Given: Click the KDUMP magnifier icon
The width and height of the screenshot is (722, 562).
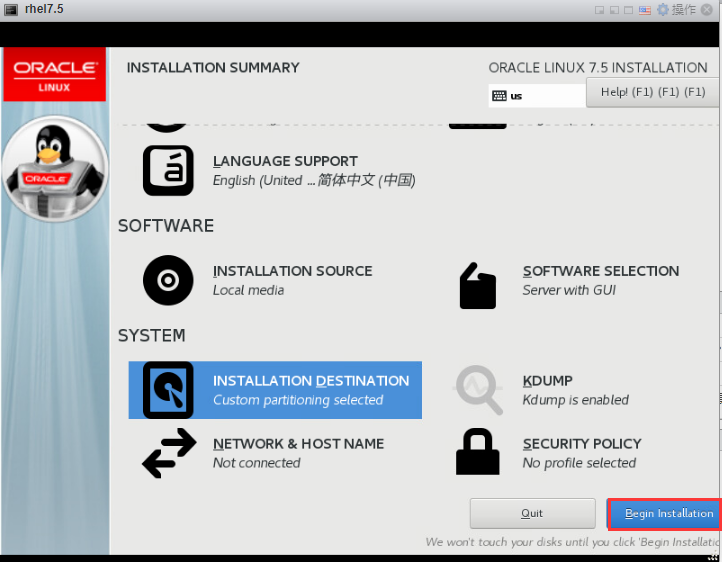Looking at the screenshot, I should [x=479, y=390].
